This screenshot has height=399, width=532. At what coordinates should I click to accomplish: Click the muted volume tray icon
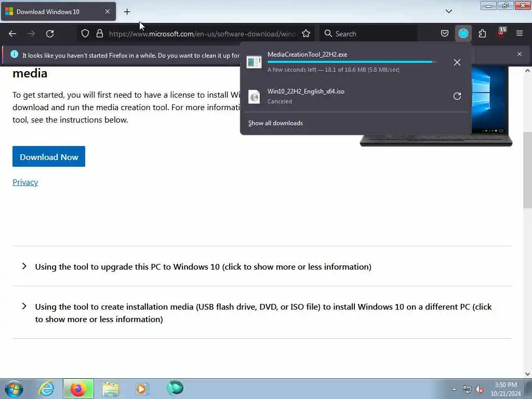click(480, 390)
